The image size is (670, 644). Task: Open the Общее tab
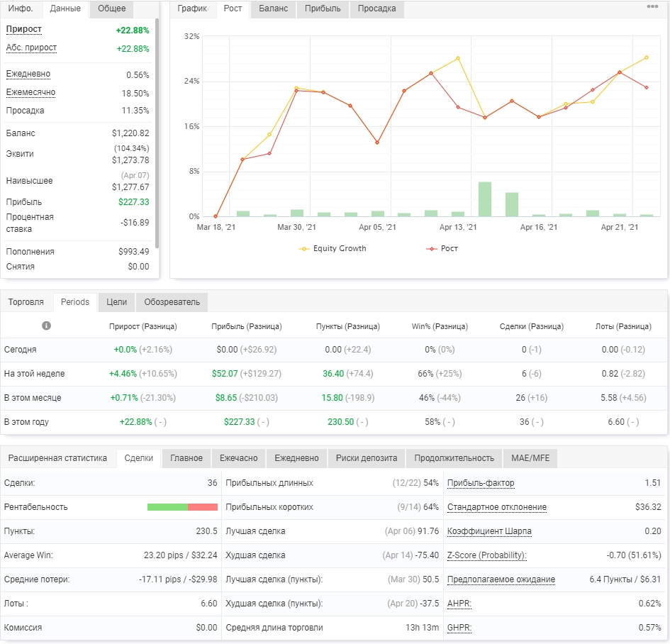click(111, 9)
